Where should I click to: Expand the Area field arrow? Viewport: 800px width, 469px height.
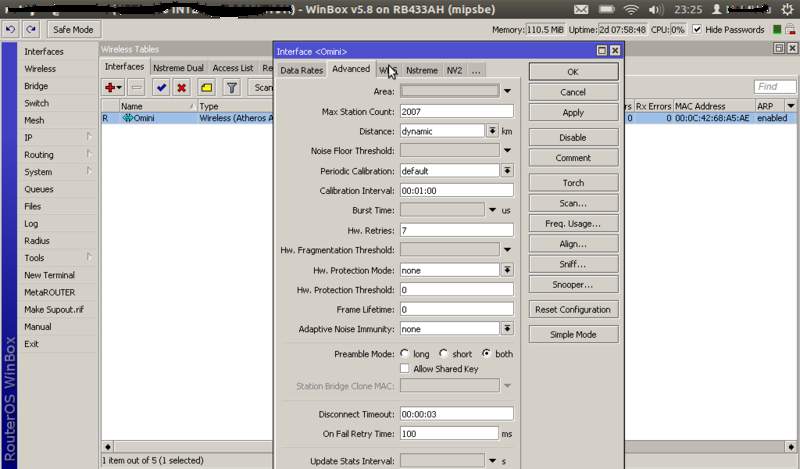[507, 91]
